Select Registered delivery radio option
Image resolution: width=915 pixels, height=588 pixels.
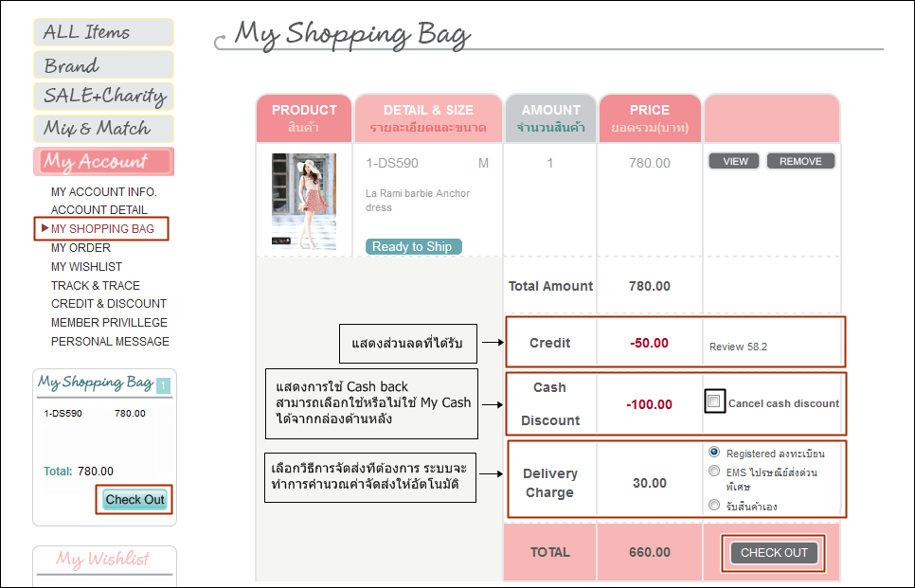click(714, 453)
